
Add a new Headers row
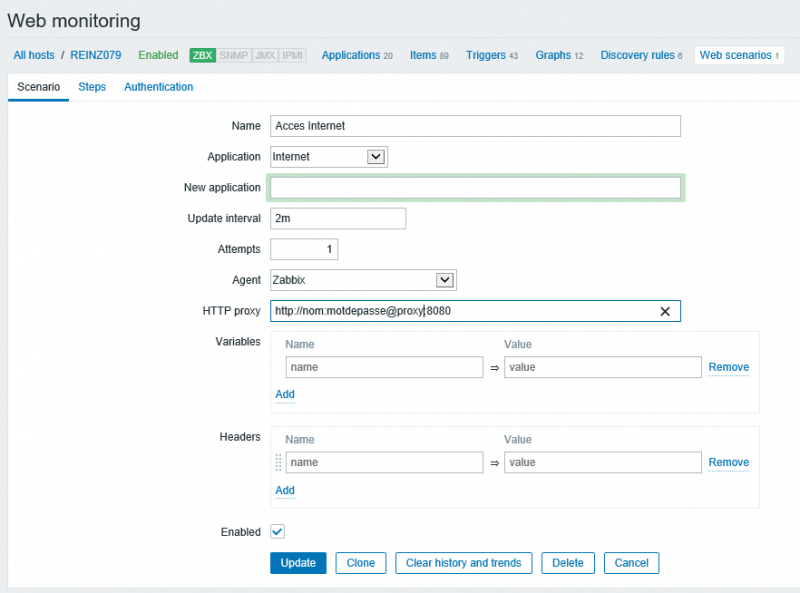coord(285,490)
